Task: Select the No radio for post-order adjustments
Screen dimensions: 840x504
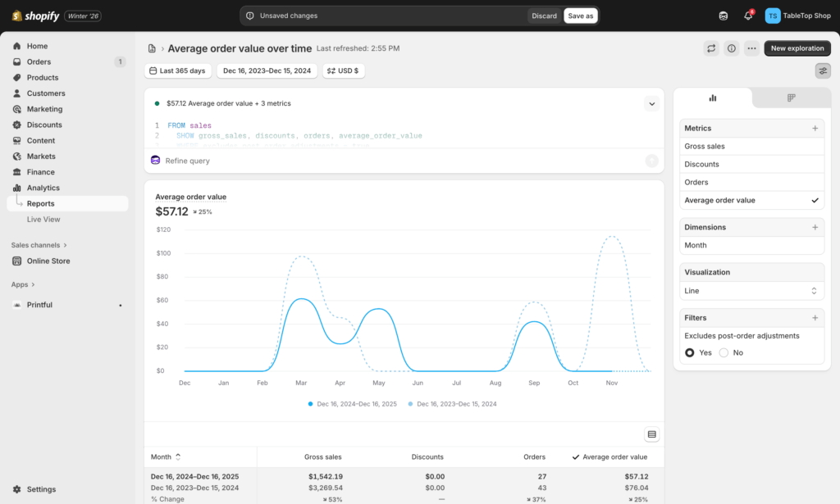Action: (x=722, y=352)
